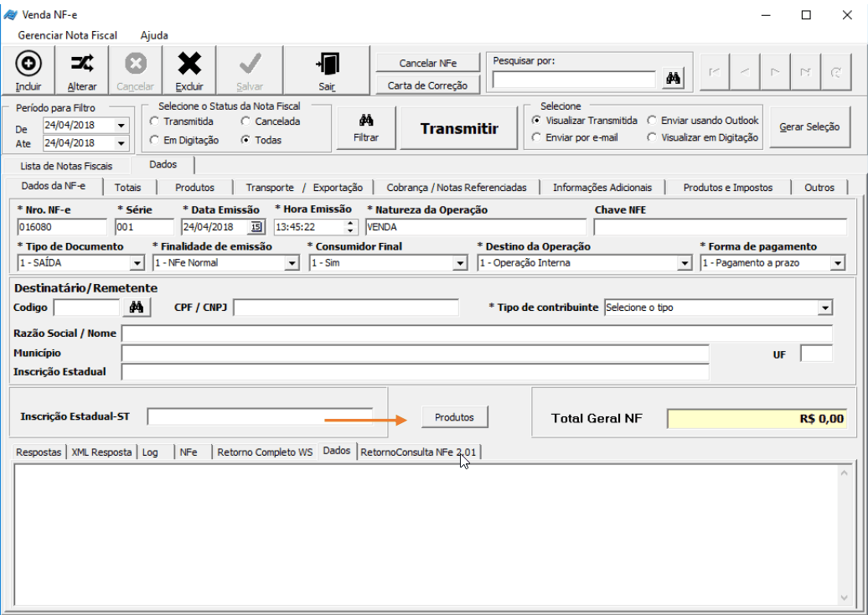This screenshot has height=615, width=868.
Task: Expand the Tipo de Documento dropdown
Action: pos(137,263)
